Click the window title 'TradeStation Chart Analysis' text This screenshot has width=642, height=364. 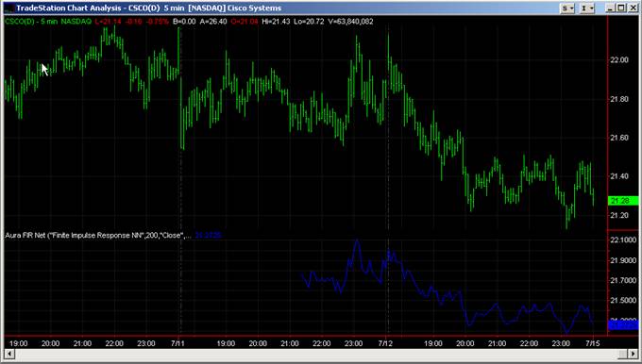(x=69, y=8)
